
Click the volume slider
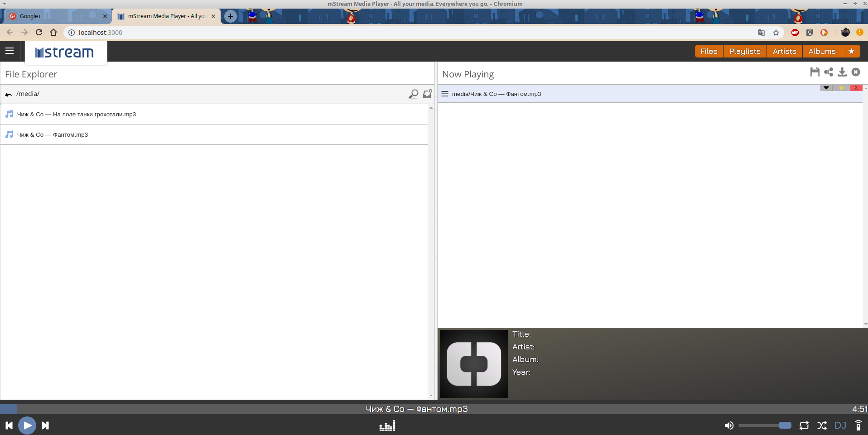tap(765, 425)
